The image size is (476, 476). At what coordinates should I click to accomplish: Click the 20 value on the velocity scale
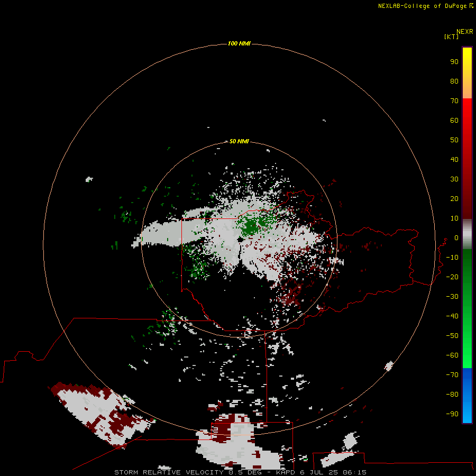click(454, 199)
